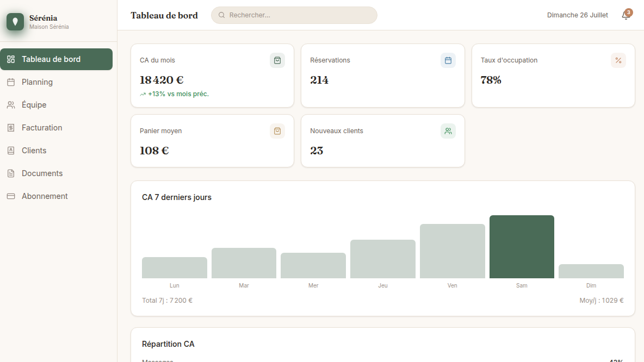Image resolution: width=644 pixels, height=362 pixels.
Task: Click the 'CA du mois' card label
Action: click(x=157, y=60)
